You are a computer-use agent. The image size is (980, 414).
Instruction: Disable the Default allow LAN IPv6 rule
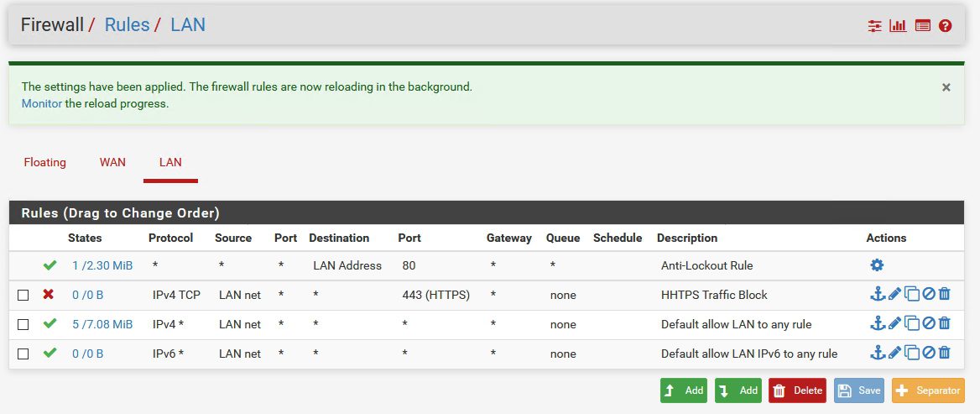tap(928, 354)
